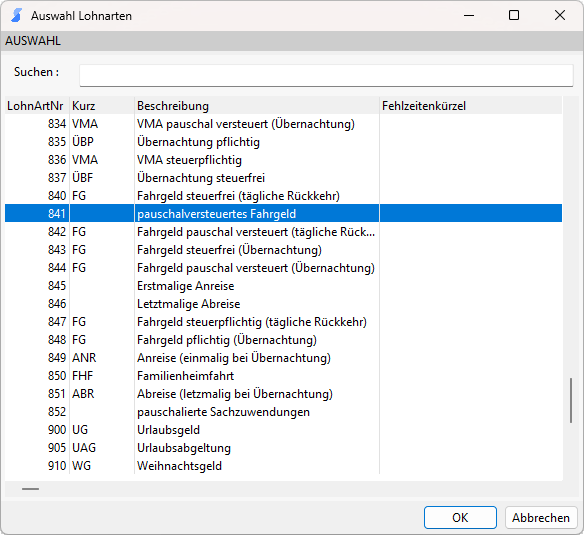Click the Fehlzeitenkürzel column header
Viewport: 584px width, 535px height.
(x=471, y=106)
